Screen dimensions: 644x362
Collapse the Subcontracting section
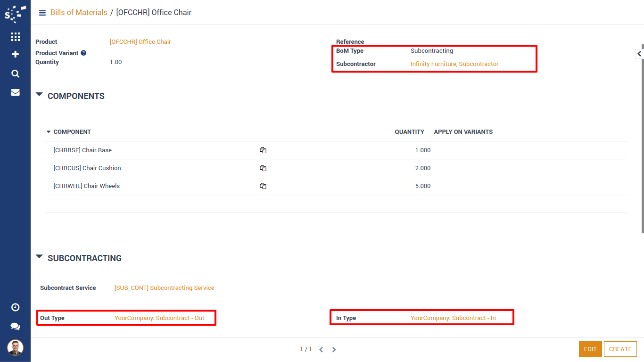point(40,257)
